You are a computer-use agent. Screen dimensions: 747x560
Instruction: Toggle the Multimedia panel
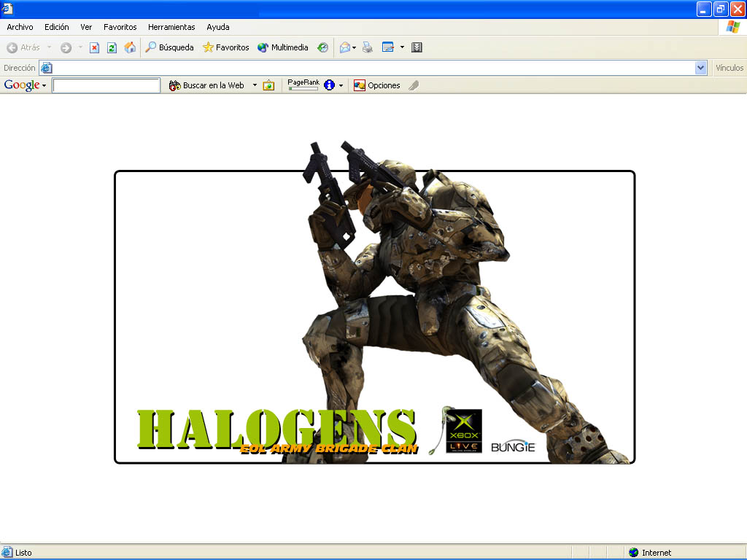(x=282, y=47)
